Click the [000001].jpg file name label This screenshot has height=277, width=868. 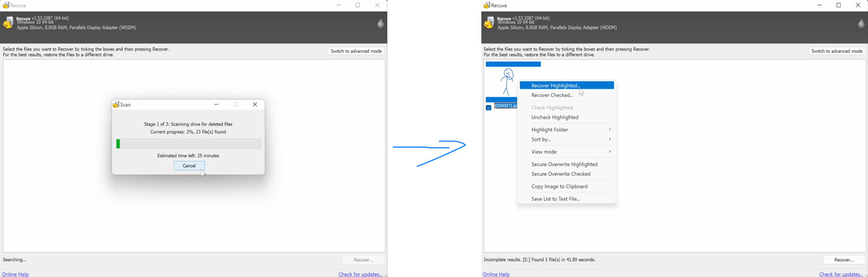coord(505,106)
